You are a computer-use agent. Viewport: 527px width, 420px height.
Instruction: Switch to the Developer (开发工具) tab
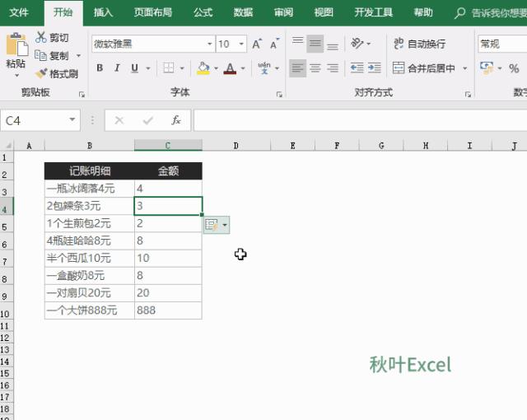pos(373,13)
